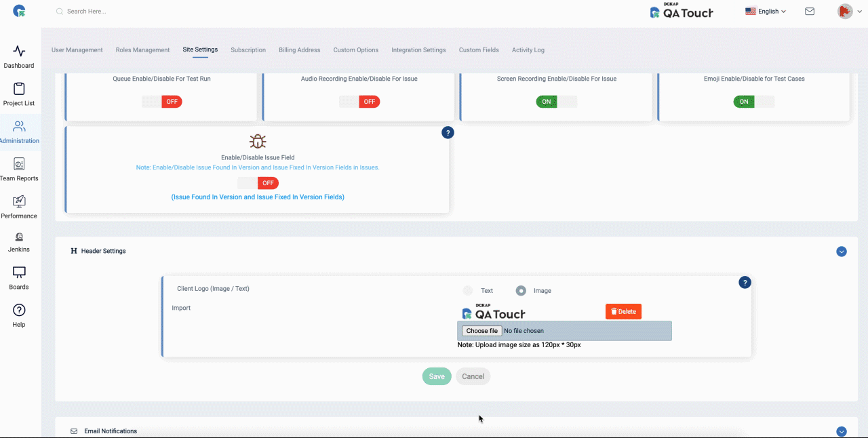Click the Header Settings title
The image size is (868, 438).
tap(104, 251)
